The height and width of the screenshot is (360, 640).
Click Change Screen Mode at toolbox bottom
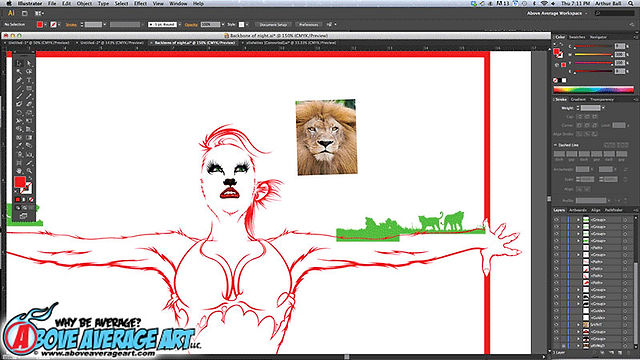pos(24,216)
